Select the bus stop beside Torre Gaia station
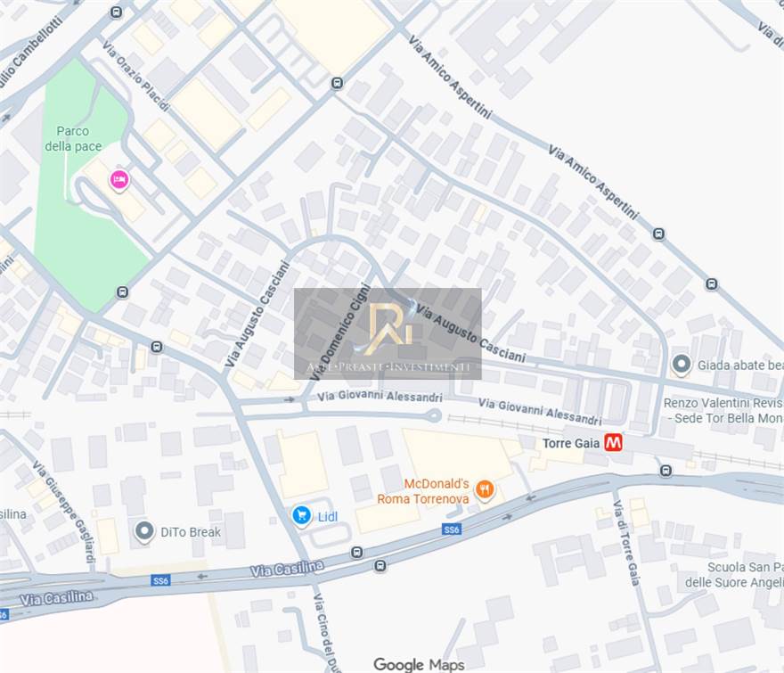The height and width of the screenshot is (673, 784). click(666, 471)
